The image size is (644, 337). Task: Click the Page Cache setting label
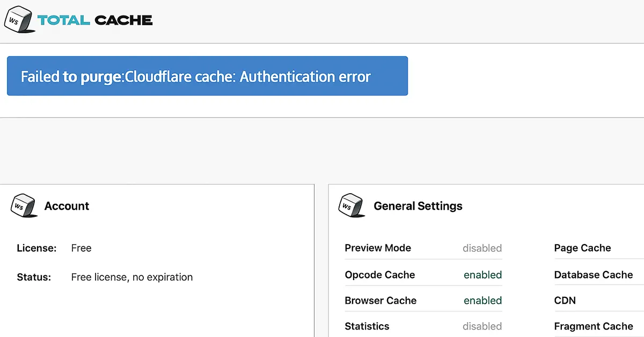(582, 248)
